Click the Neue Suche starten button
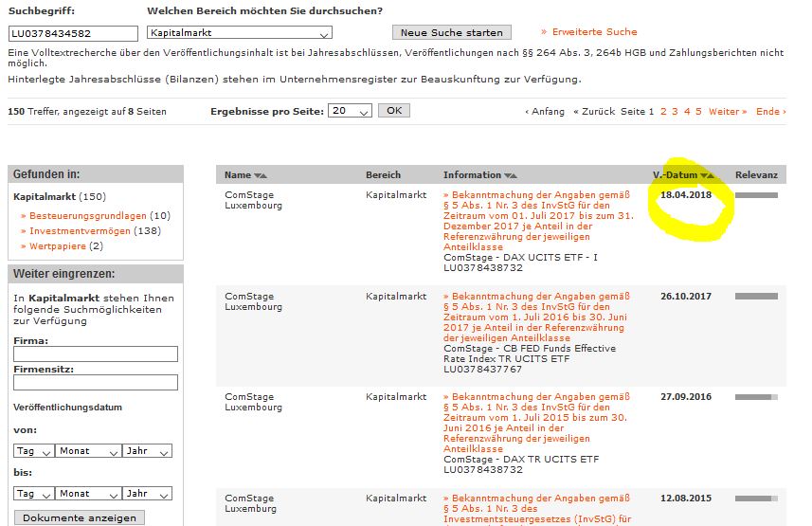Viewport: 812px width, 526px height. pos(452,32)
